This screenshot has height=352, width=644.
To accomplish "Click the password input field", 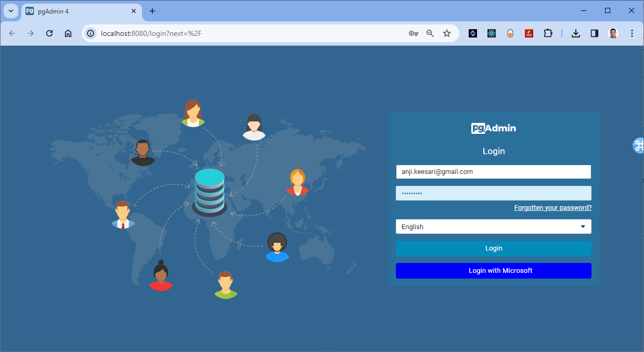I will 494,193.
